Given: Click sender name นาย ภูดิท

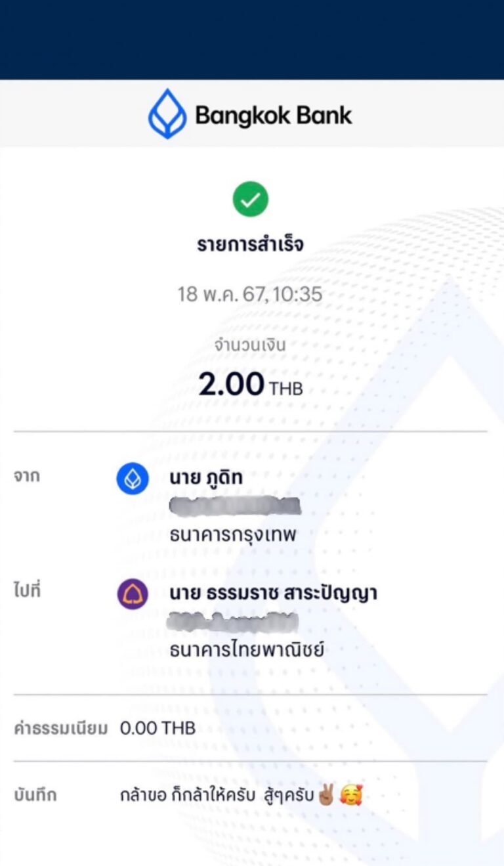Looking at the screenshot, I should 206,478.
